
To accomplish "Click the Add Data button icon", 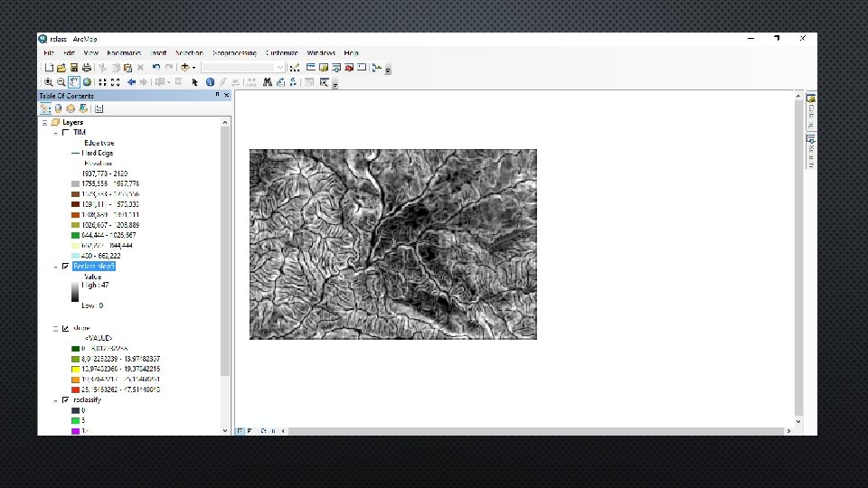I will (x=185, y=67).
